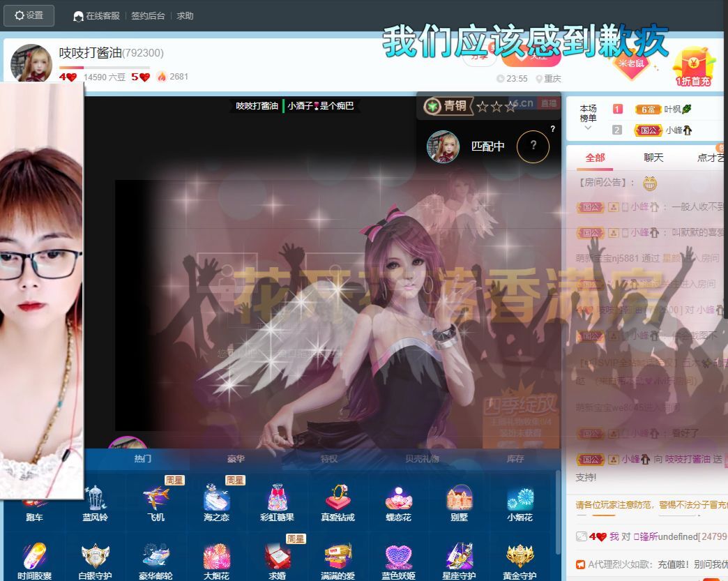Click rank 1 user 叶枫

point(678,109)
